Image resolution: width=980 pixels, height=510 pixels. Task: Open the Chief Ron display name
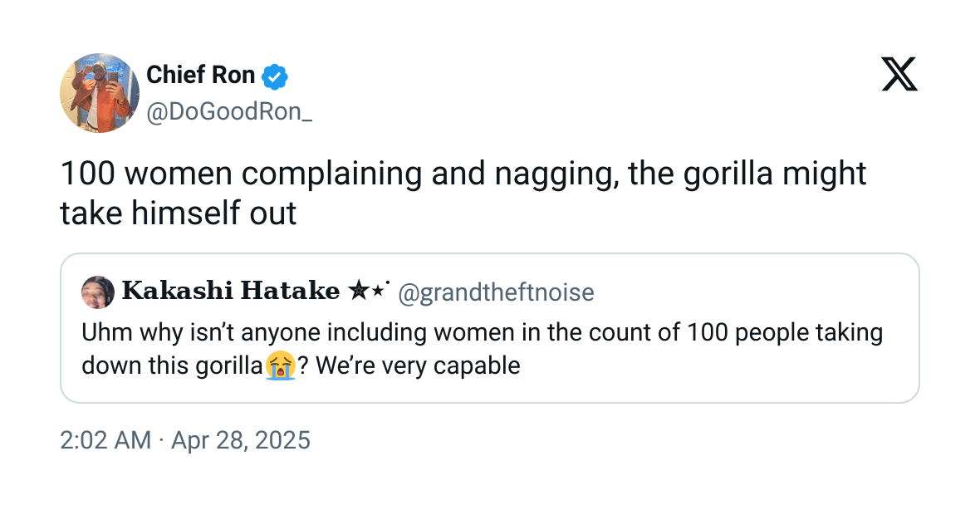[200, 76]
